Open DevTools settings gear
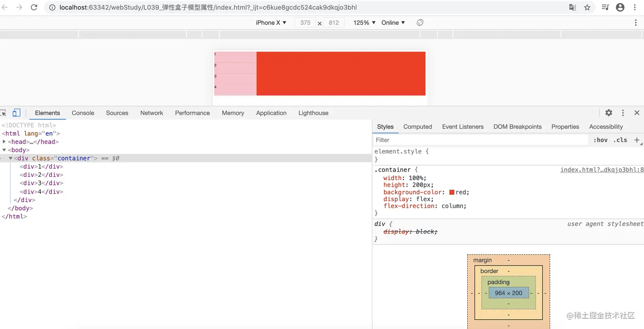 tap(609, 113)
